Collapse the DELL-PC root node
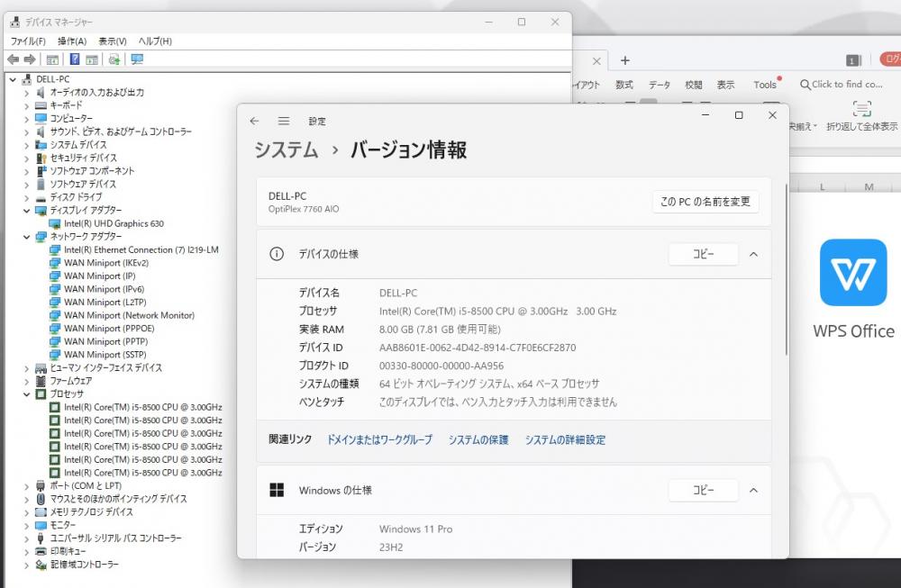 tap(13, 79)
